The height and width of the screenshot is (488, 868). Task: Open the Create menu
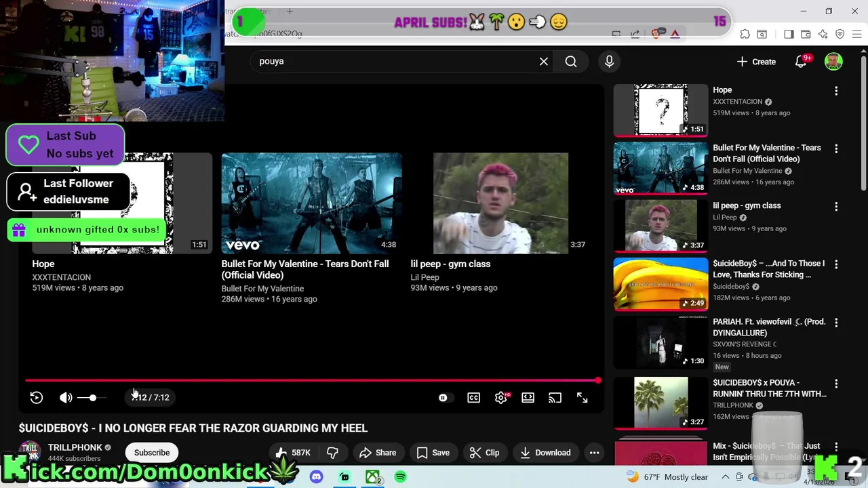pyautogui.click(x=756, y=62)
